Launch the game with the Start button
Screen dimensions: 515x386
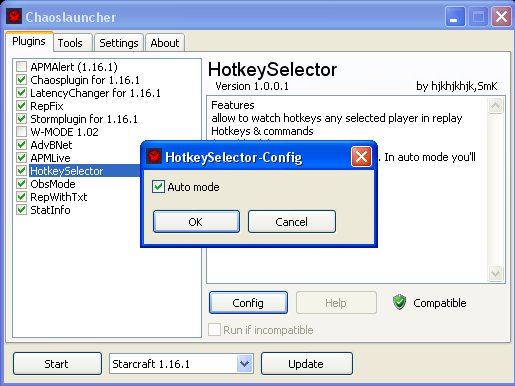pos(57,364)
